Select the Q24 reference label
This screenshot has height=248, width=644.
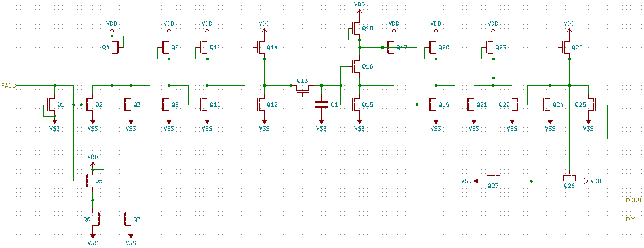pos(558,105)
